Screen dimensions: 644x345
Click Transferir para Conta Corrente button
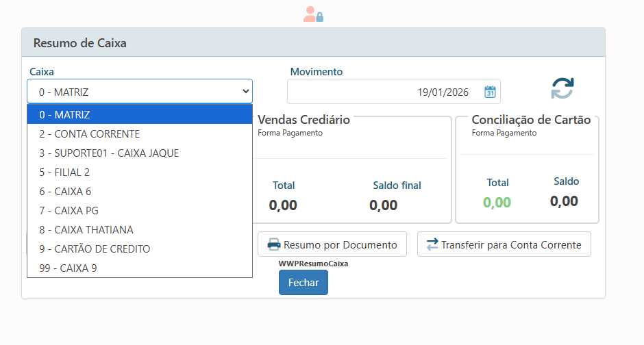point(504,244)
